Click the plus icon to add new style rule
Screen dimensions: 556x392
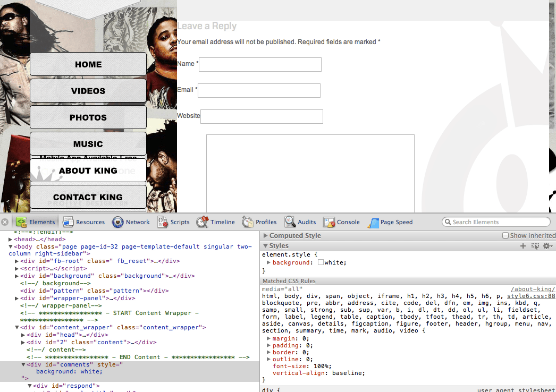tap(523, 246)
